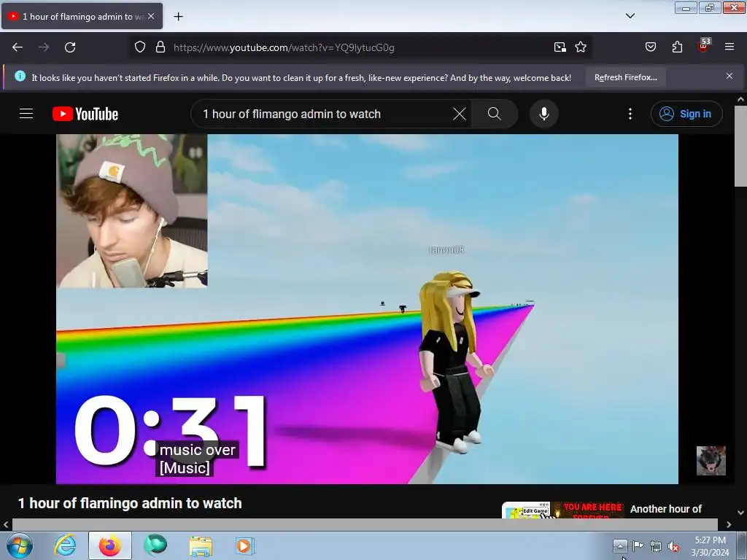The image size is (747, 560).
Task: Click the video player to pause
Action: click(x=367, y=309)
